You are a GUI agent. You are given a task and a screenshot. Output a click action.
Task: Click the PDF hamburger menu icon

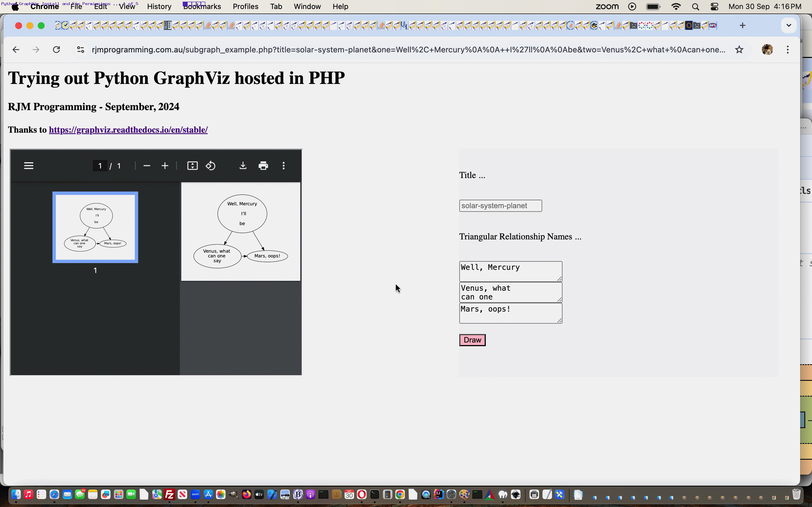tap(29, 166)
